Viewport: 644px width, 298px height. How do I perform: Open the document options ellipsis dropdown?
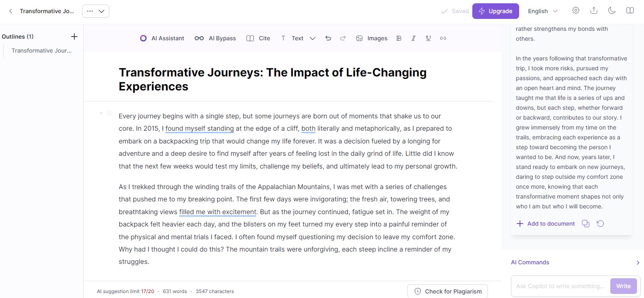tap(96, 11)
